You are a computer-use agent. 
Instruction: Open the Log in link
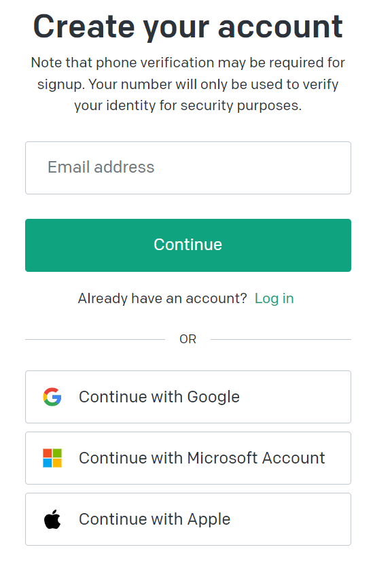coord(274,298)
